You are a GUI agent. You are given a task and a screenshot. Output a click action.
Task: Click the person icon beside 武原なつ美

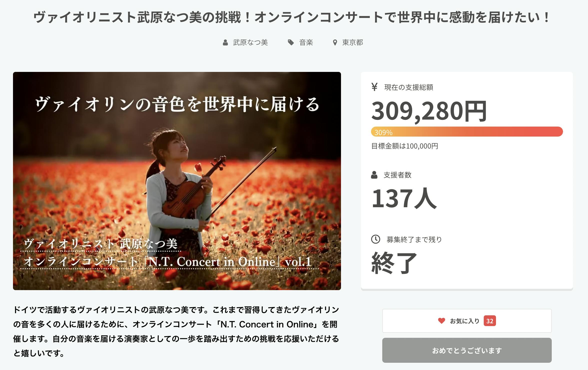[x=225, y=43]
